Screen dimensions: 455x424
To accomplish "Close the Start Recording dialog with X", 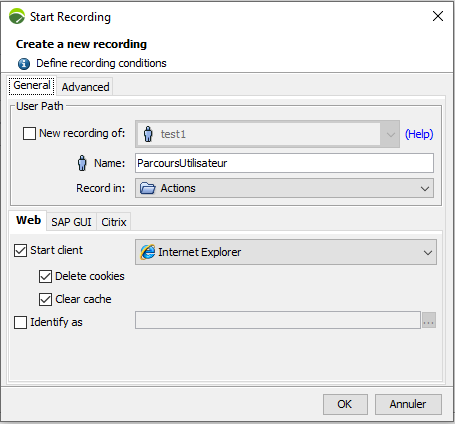I will pyautogui.click(x=438, y=16).
